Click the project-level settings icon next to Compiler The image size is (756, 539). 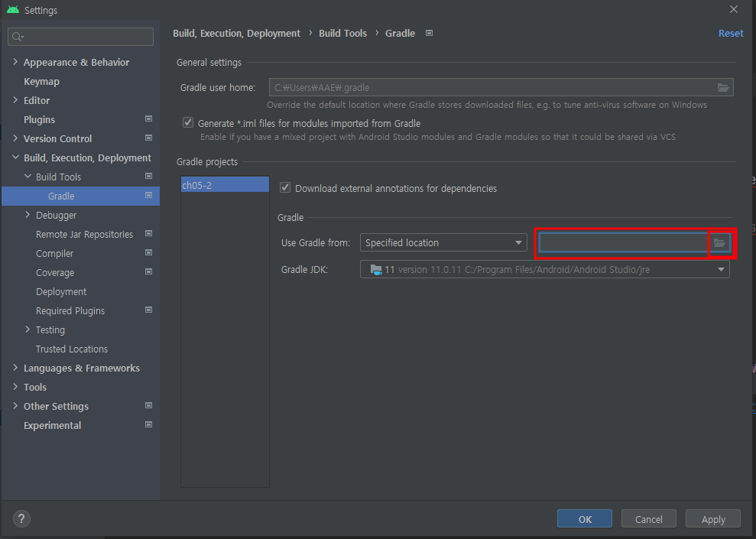point(148,252)
